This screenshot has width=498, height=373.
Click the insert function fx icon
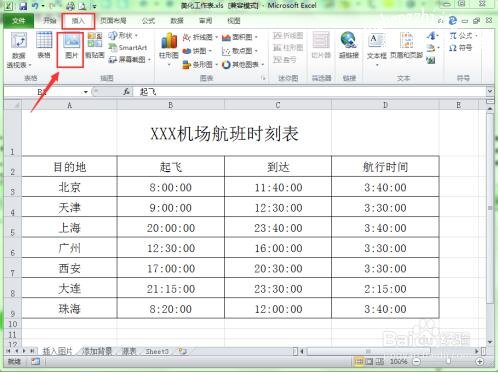[127, 91]
